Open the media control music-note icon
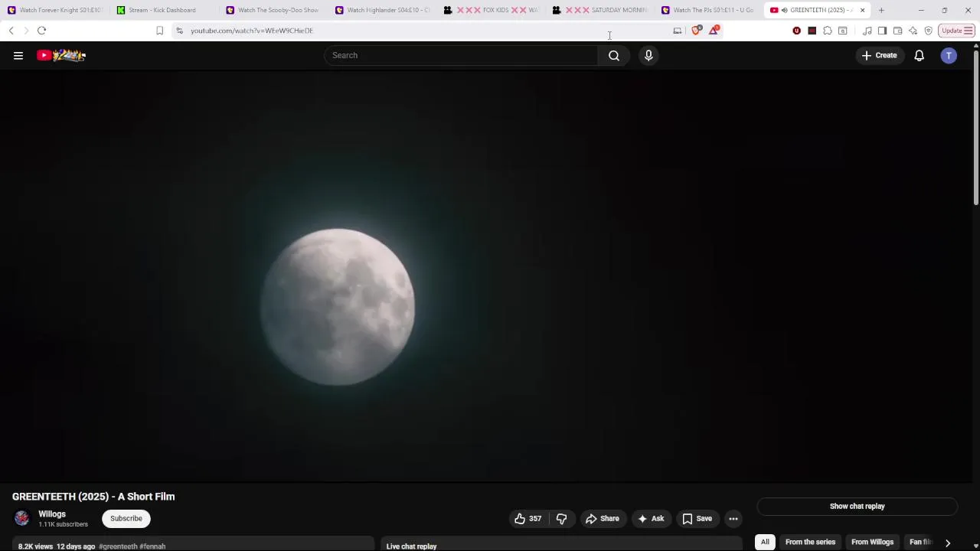The width and height of the screenshot is (980, 551). tap(867, 31)
